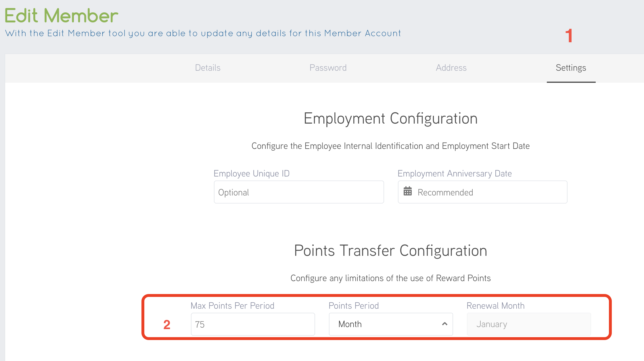The width and height of the screenshot is (644, 361).
Task: Click the Points Period label
Action: tap(353, 306)
